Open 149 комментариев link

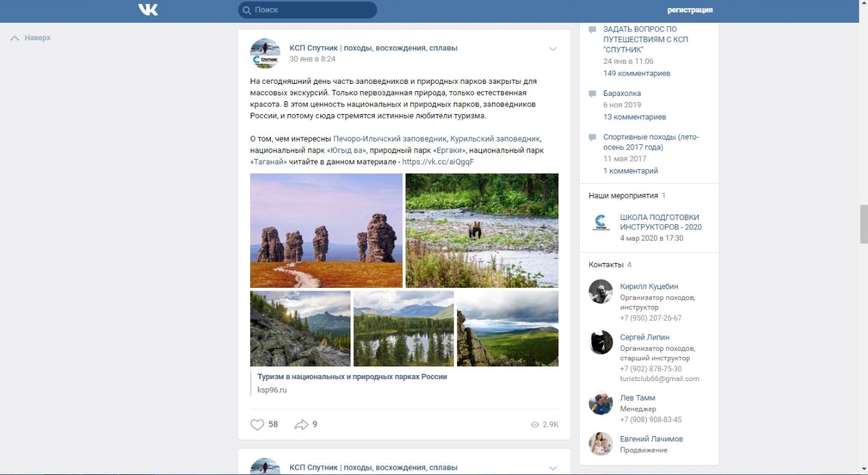pyautogui.click(x=637, y=73)
